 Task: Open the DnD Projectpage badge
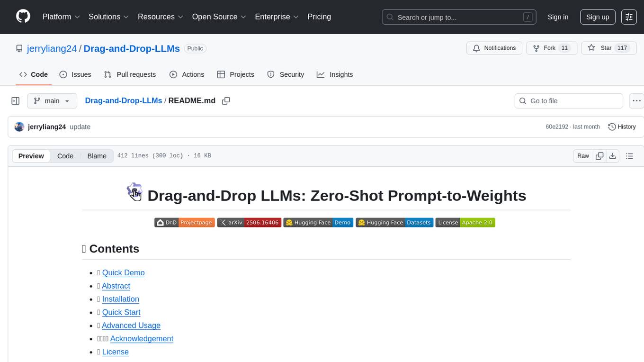[185, 222]
